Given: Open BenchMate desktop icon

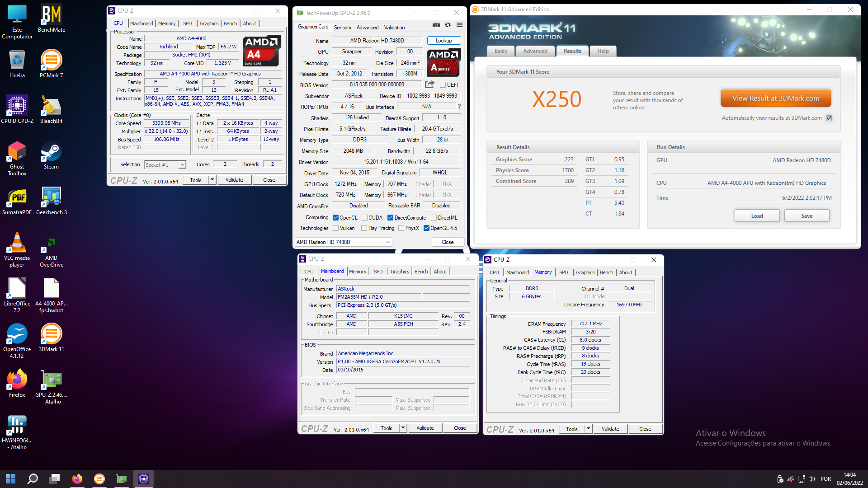Looking at the screenshot, I should point(51,19).
